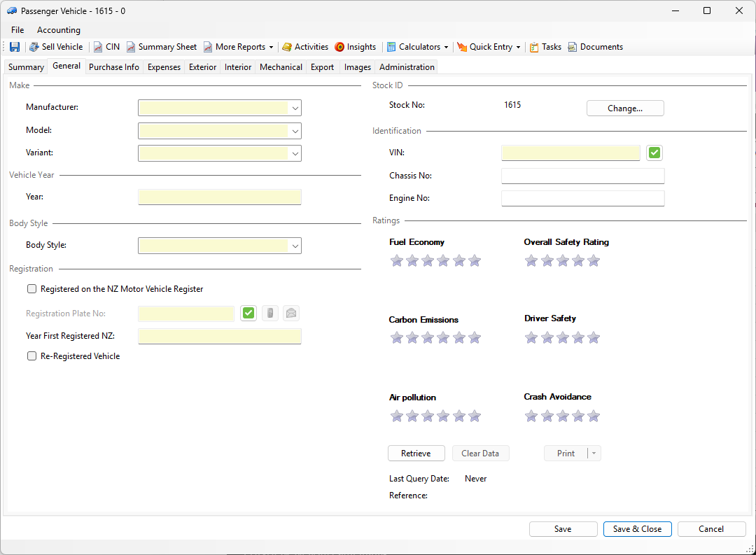The height and width of the screenshot is (555, 756).
Task: Tick the Re-Registered Vehicle checkbox
Action: click(31, 356)
